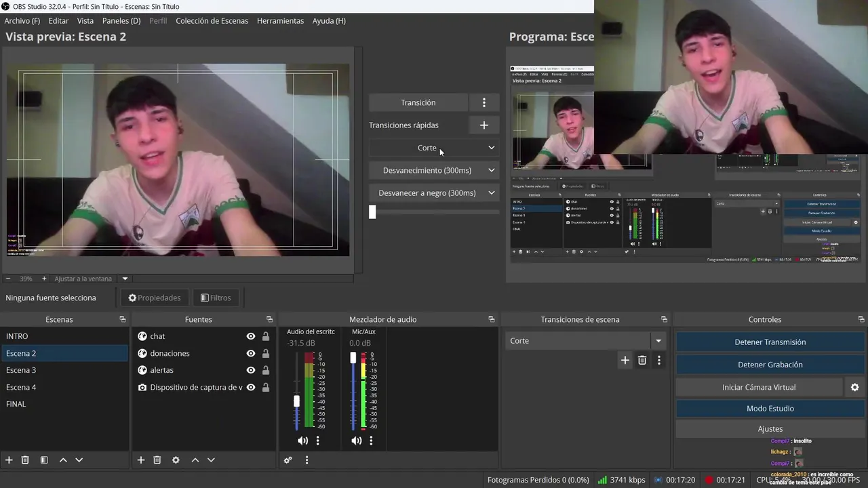Screen dimensions: 868x488
Task: Add a new source in Fuentes
Action: click(x=141, y=460)
